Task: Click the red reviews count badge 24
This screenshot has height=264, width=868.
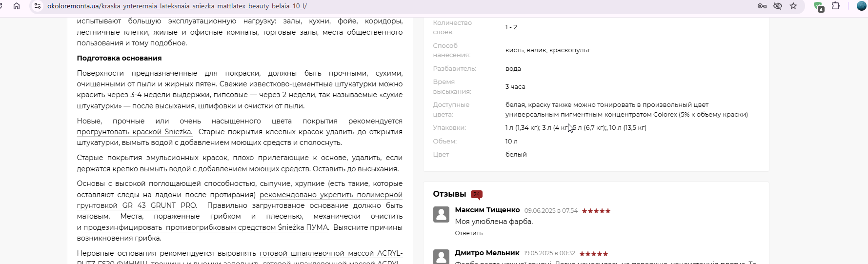Action: tap(477, 194)
